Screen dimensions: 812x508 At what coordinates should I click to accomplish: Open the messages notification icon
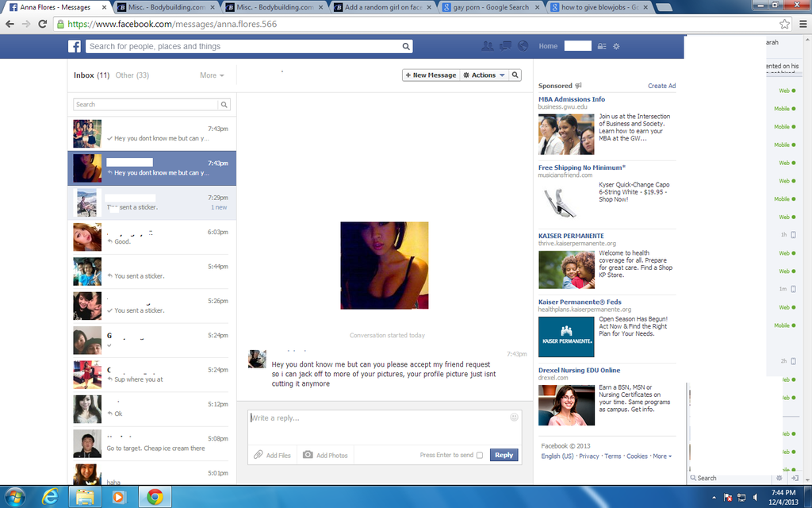click(505, 46)
